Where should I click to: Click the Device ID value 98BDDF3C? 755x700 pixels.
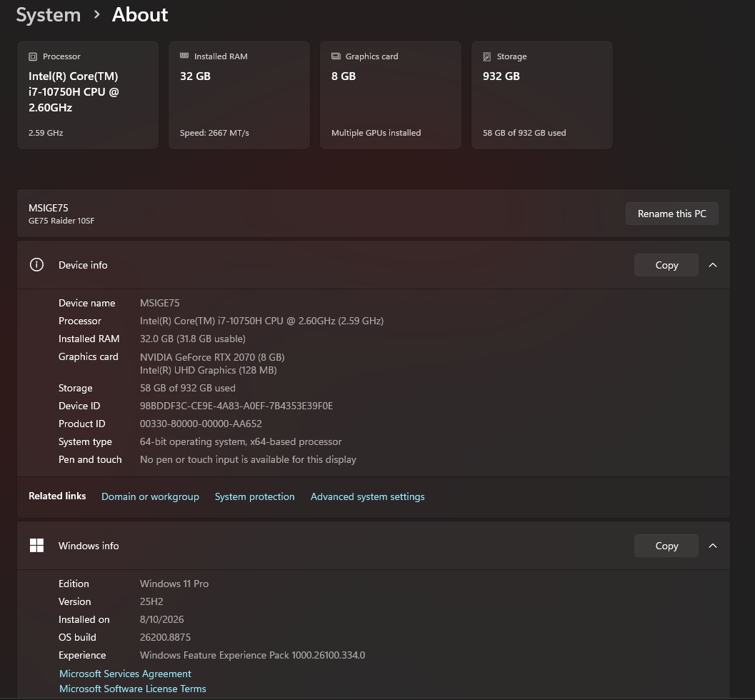(x=236, y=406)
